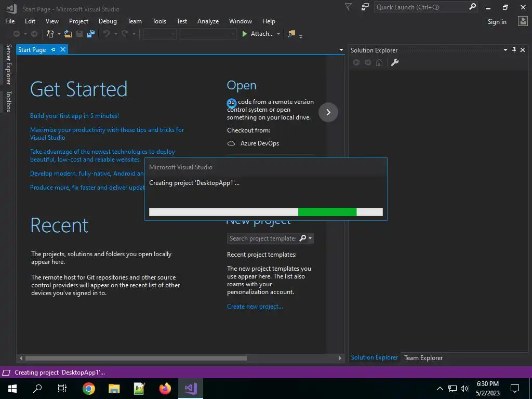Image resolution: width=532 pixels, height=399 pixels.
Task: Click Sign in
Action: coord(497,22)
